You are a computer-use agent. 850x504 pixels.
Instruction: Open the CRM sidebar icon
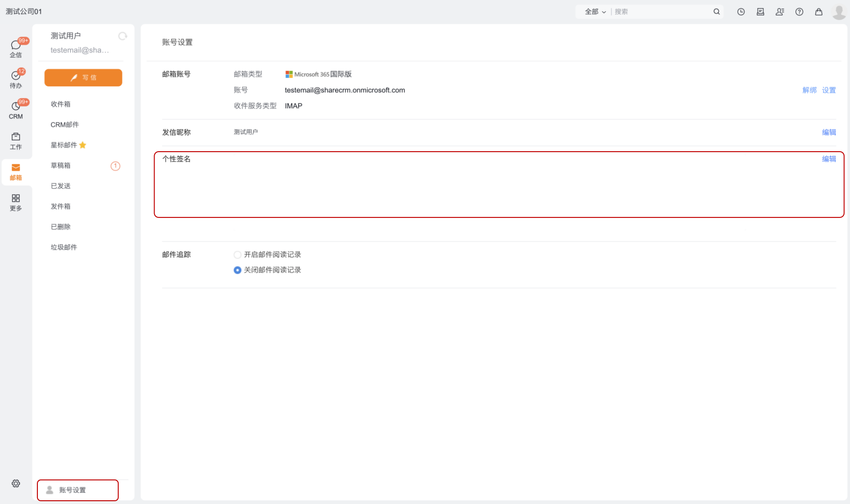click(x=16, y=110)
